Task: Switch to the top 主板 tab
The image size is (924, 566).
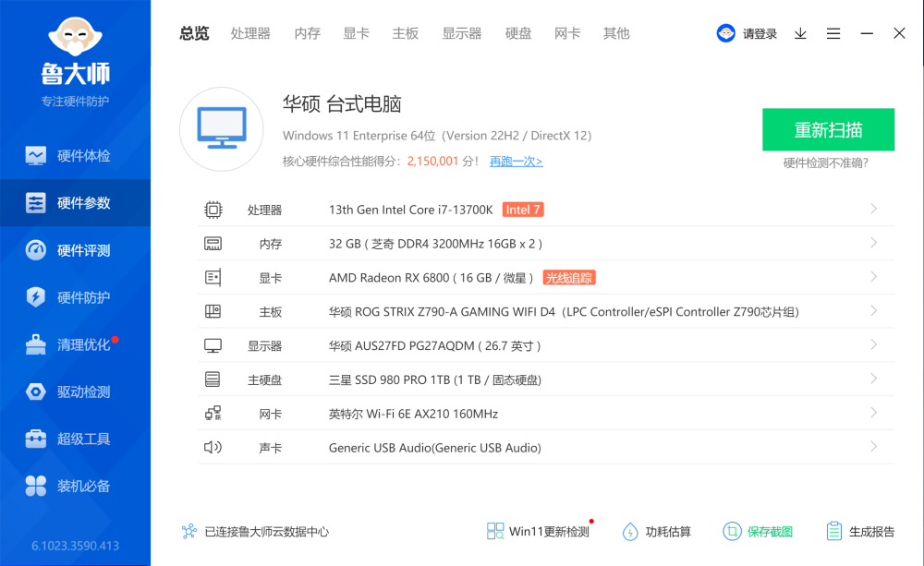Action: click(x=406, y=33)
